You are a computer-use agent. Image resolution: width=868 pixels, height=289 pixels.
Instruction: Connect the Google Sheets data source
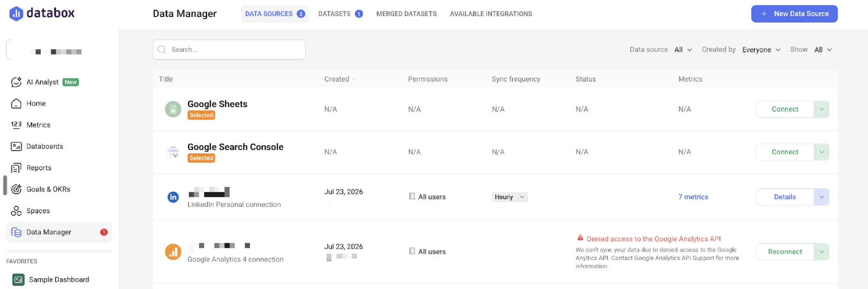pos(785,109)
